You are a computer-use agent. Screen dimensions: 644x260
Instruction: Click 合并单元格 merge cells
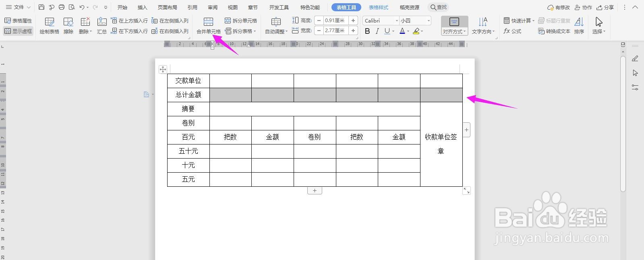209,26
